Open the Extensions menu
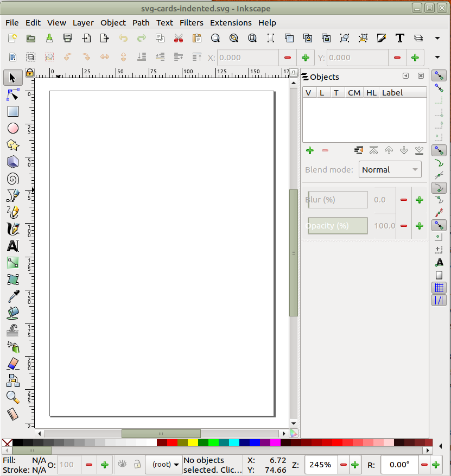This screenshot has height=476, width=451. point(231,23)
